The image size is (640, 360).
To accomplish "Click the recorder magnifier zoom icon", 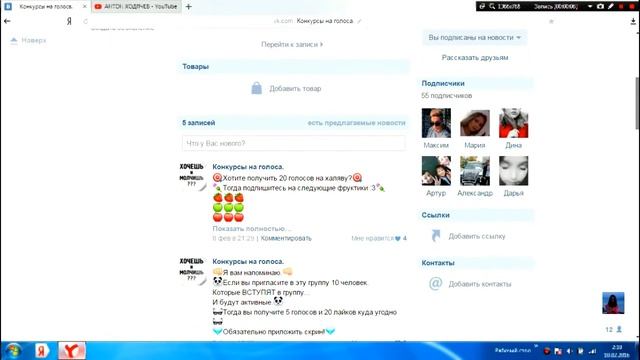I will pos(492,7).
